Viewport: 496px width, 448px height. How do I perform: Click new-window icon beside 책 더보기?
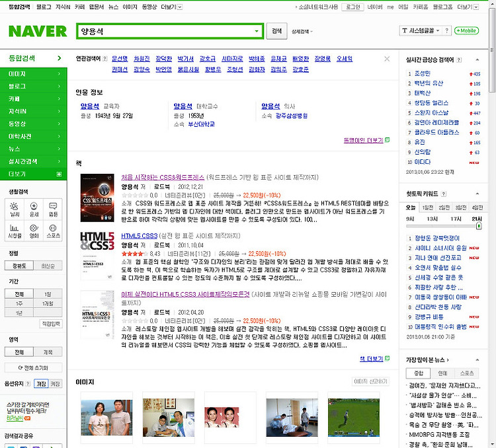click(x=387, y=359)
